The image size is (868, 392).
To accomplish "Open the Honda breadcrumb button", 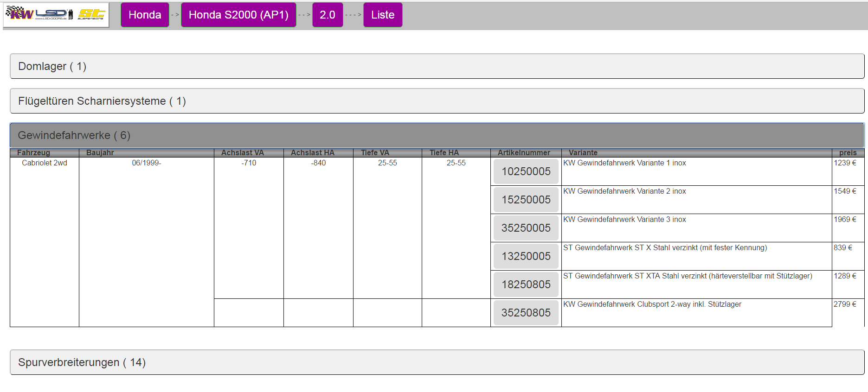I will click(145, 15).
